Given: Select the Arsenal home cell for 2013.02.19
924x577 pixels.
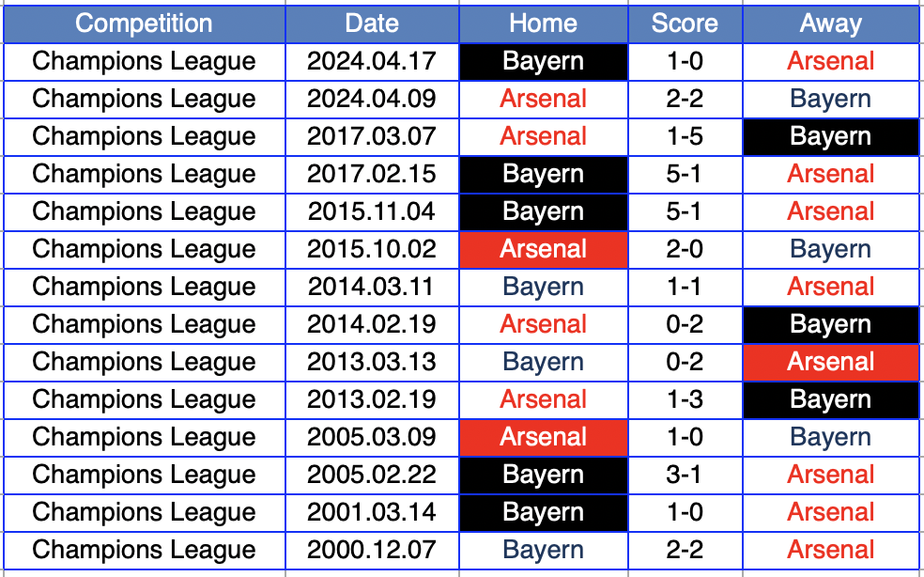Looking at the screenshot, I should click(543, 399).
